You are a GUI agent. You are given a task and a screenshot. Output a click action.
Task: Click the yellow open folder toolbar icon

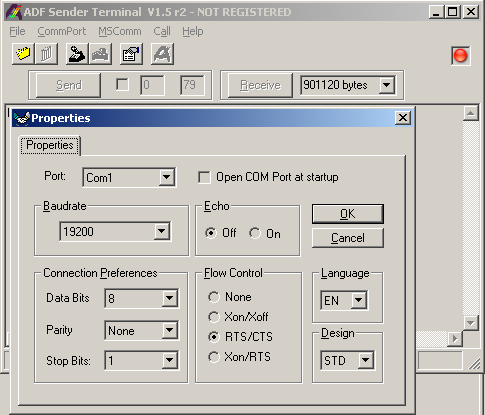point(23,54)
